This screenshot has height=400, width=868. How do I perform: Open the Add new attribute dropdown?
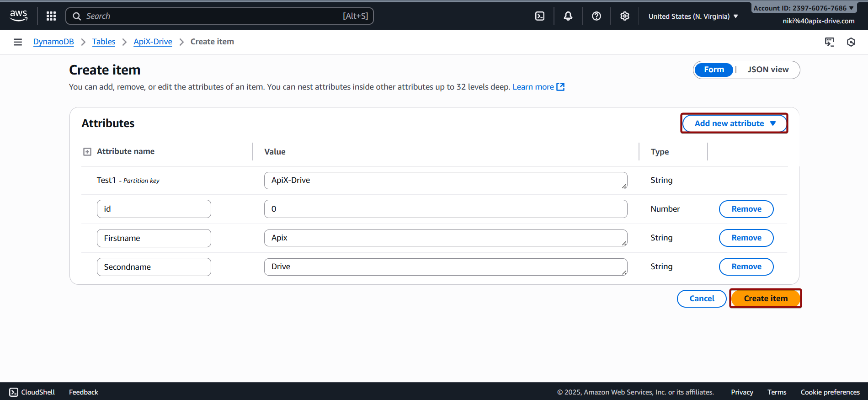[735, 123]
